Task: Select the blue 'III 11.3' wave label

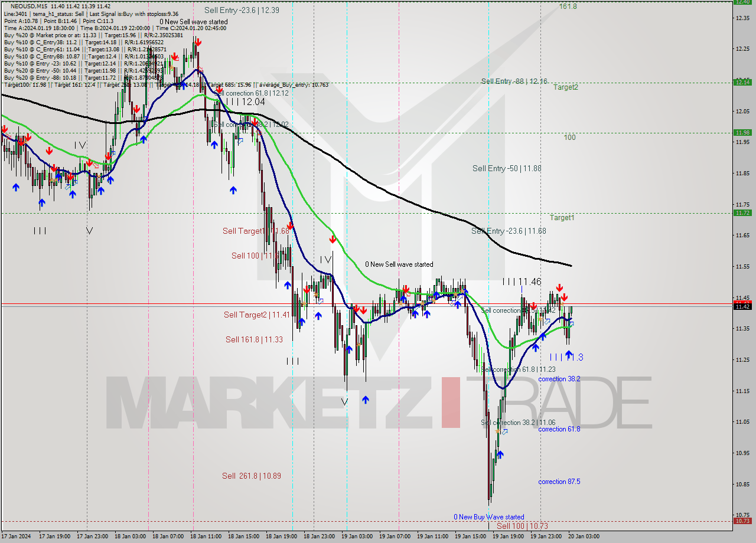Action: coord(566,357)
